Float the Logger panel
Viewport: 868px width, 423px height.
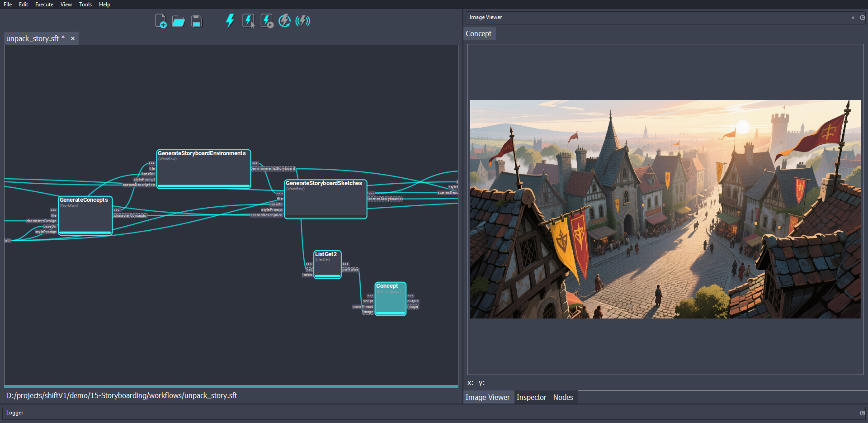[862, 413]
